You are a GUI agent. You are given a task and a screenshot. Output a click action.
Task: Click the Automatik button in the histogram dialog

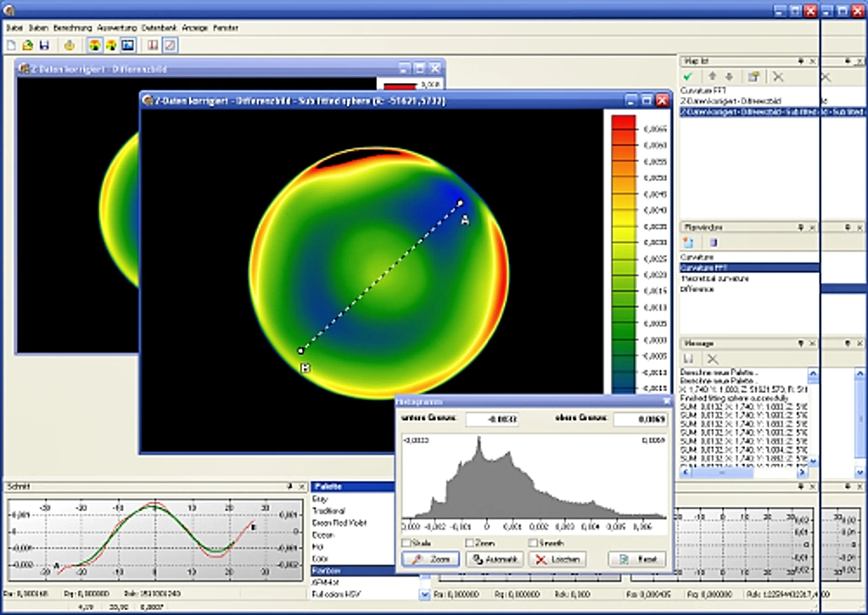[495, 559]
